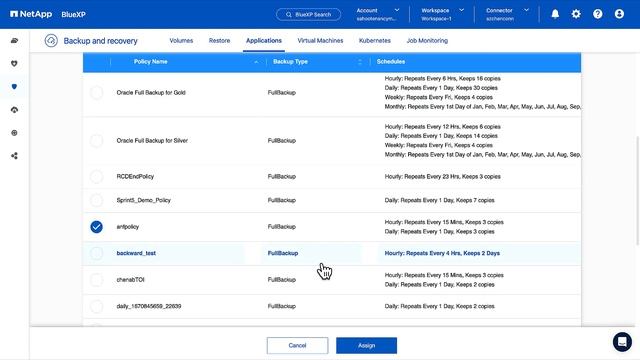640x360 pixels.
Task: Toggle the checked anfpolicy radio button
Action: point(97,227)
